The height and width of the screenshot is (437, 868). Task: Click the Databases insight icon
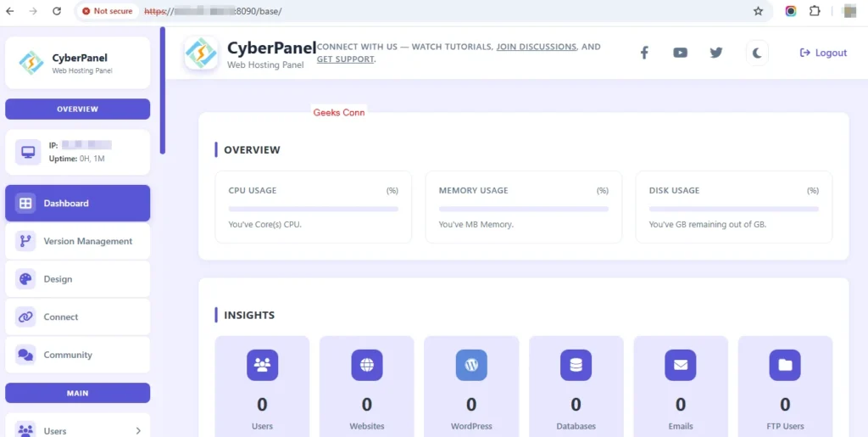576,365
